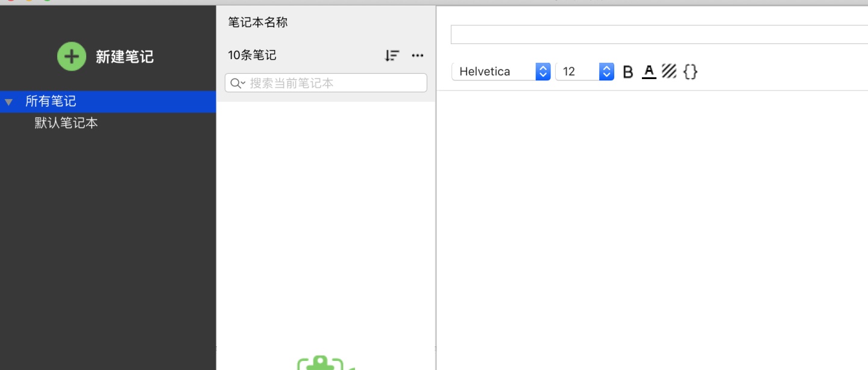Click the 10条笔记 count label
This screenshot has width=868, height=370.
click(x=252, y=55)
